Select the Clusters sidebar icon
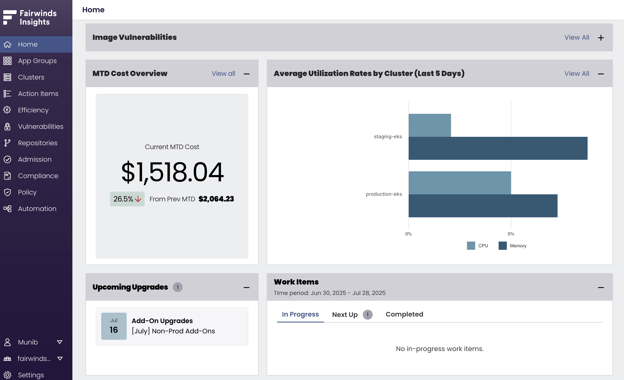Image resolution: width=624 pixels, height=380 pixels. (7, 77)
